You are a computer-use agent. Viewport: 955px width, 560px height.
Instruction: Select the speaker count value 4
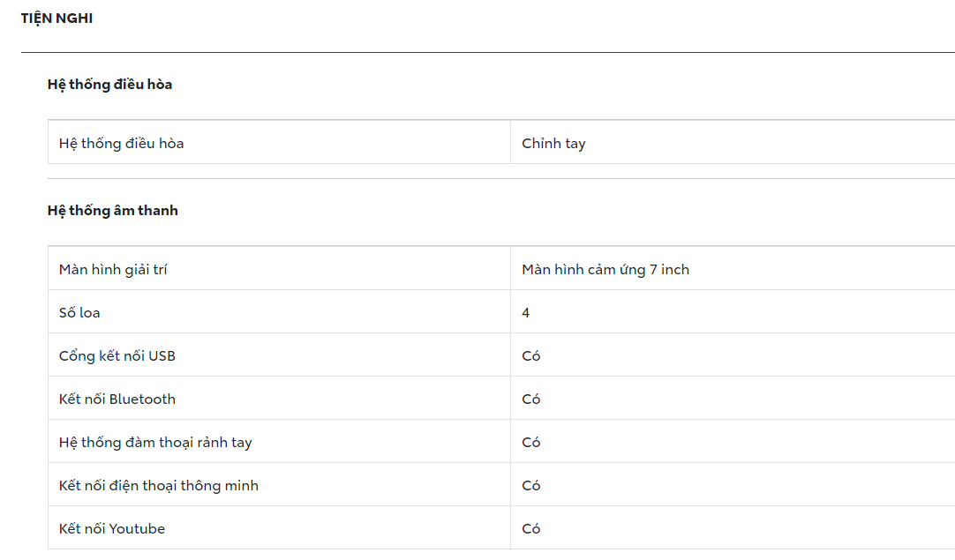525,312
